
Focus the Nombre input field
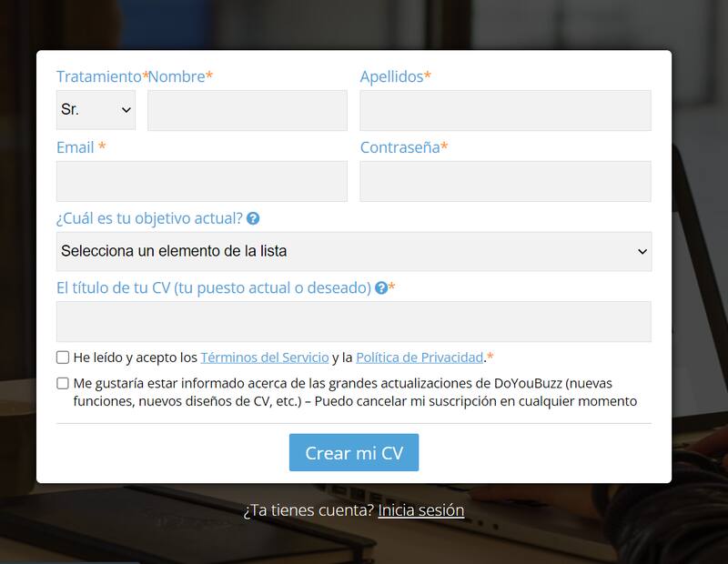pos(246,109)
